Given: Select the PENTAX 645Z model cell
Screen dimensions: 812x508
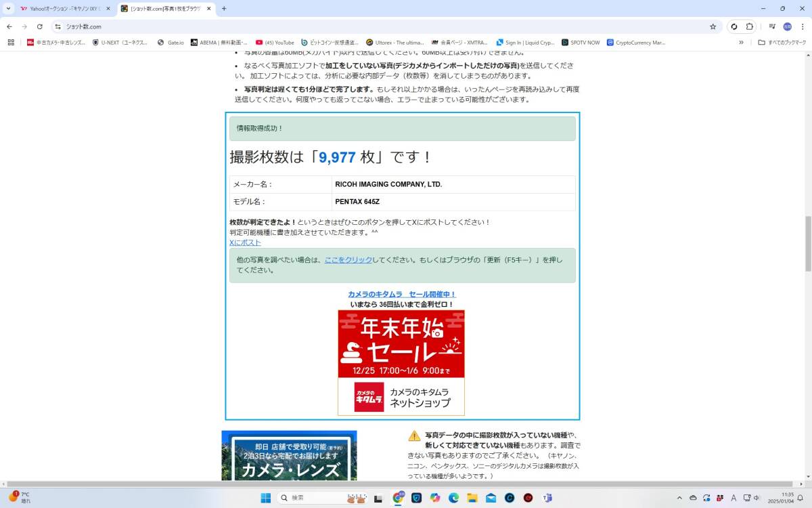Looking at the screenshot, I should (453, 202).
